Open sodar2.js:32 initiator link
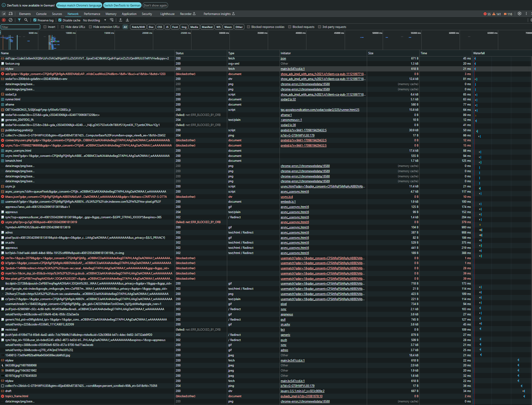Viewport: 532px width, 405px height. coord(288,99)
